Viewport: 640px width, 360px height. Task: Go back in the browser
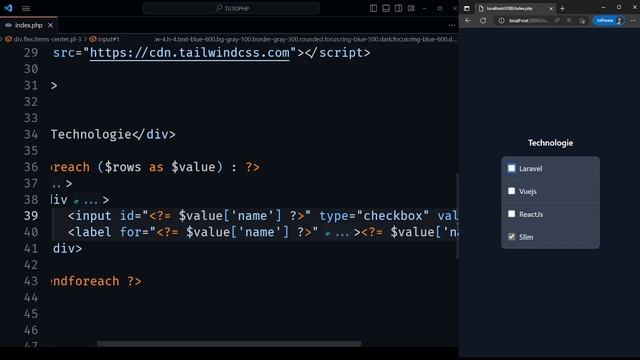(x=468, y=20)
